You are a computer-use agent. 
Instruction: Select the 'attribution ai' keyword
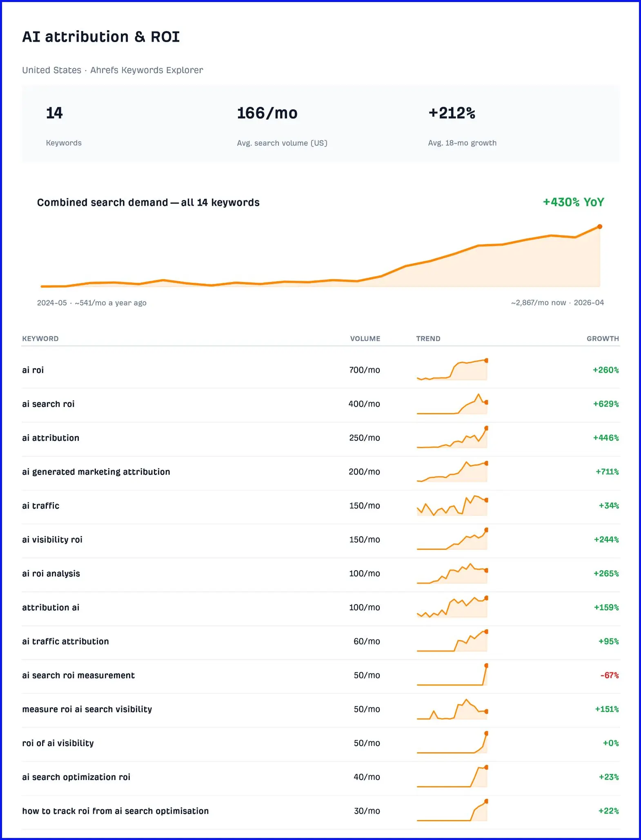click(51, 607)
